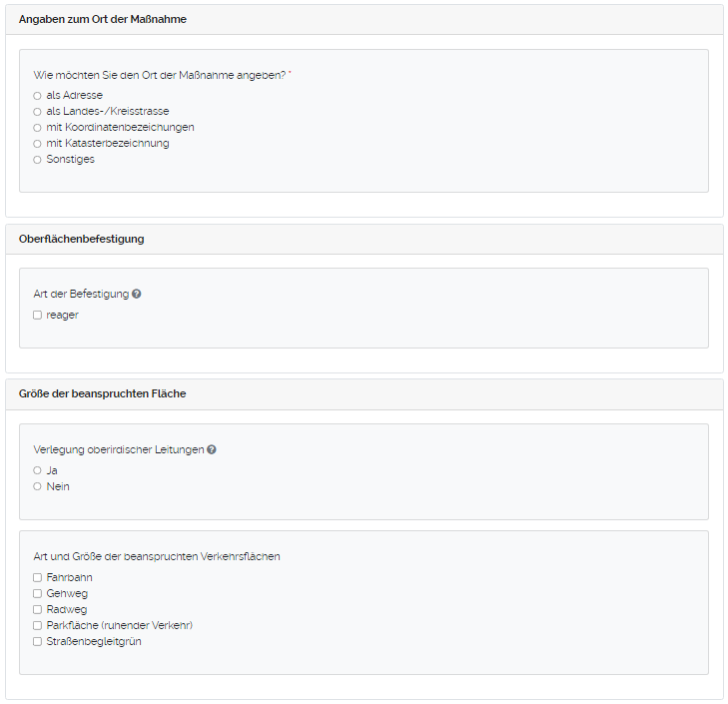Choose 'als Landes-/Kreisstrasse' radio option
Image resolution: width=728 pixels, height=704 pixels.
pos(37,112)
